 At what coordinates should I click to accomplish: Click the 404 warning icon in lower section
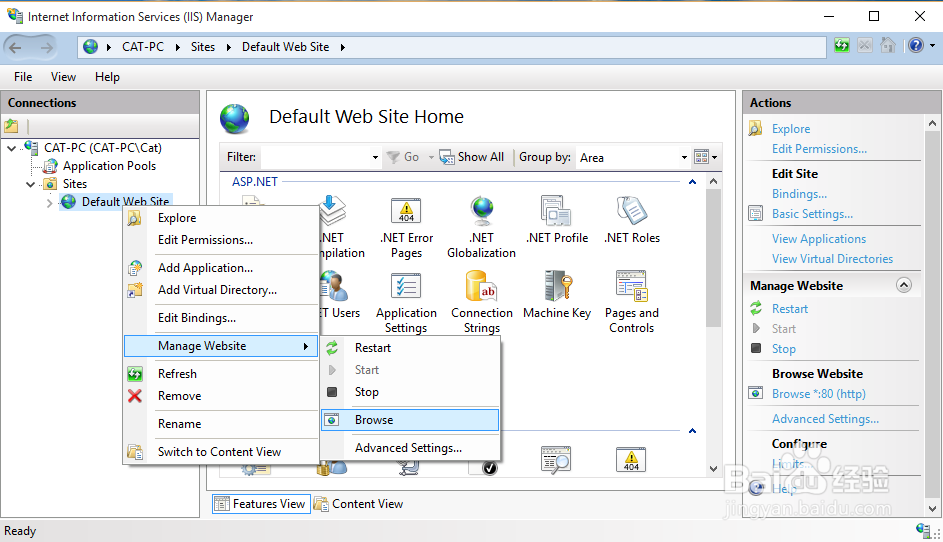pos(631,460)
